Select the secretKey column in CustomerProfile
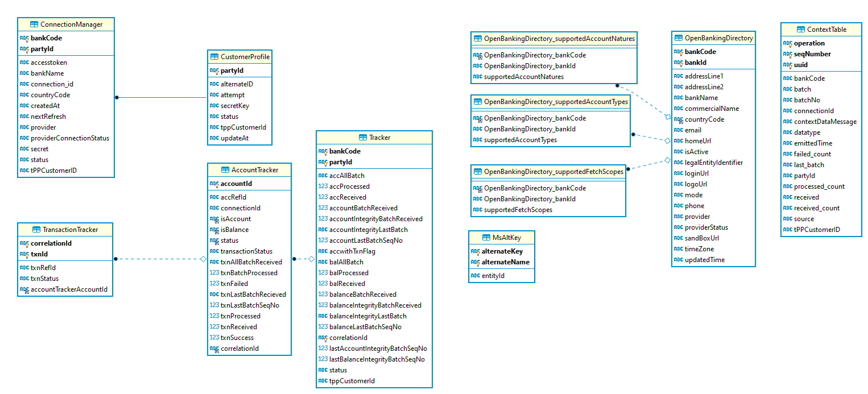 coord(234,106)
